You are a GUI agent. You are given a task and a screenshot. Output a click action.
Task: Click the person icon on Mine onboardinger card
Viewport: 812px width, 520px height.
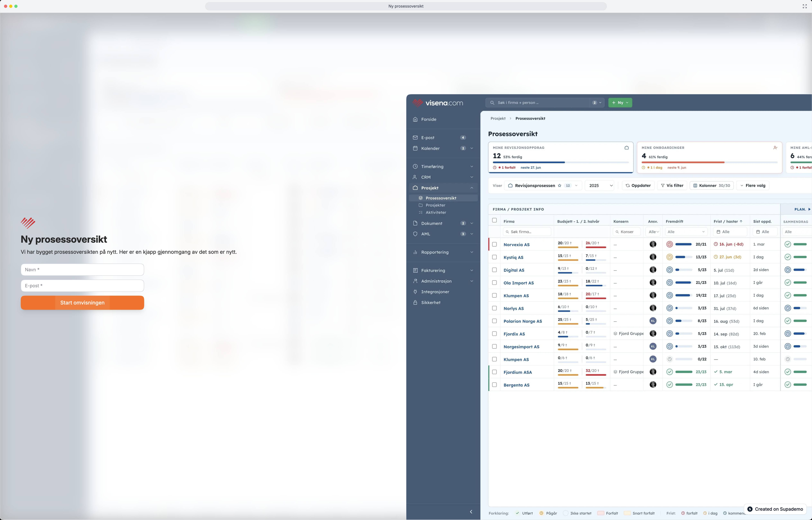click(775, 148)
